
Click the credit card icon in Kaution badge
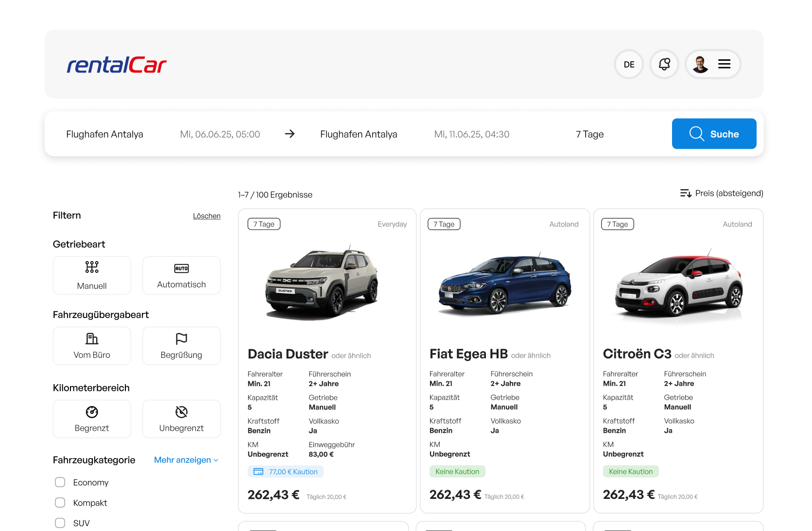(x=259, y=472)
